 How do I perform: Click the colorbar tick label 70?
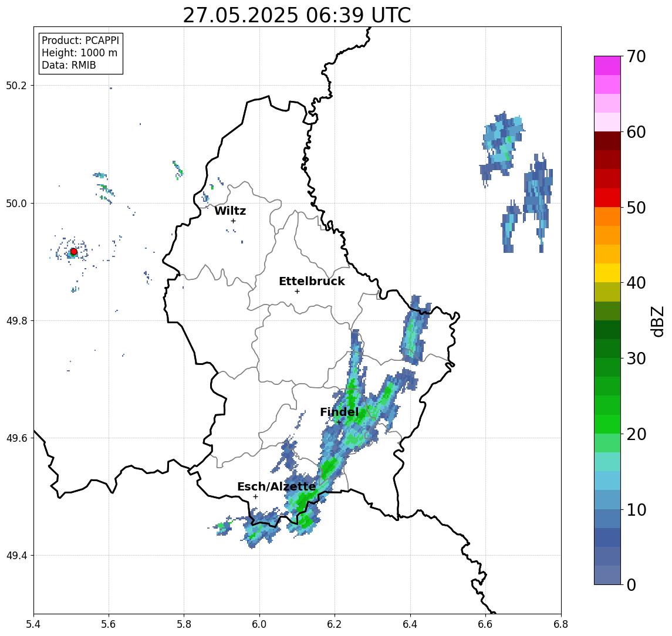(x=636, y=56)
